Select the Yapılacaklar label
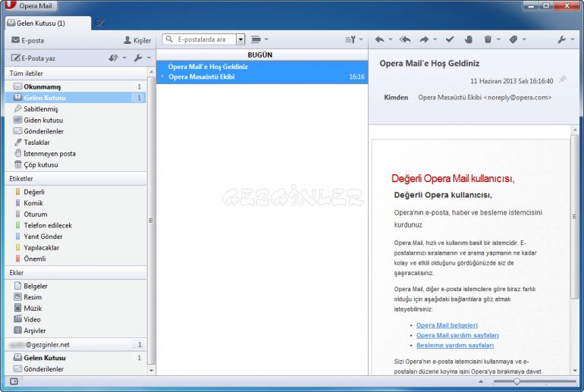 coord(76,248)
